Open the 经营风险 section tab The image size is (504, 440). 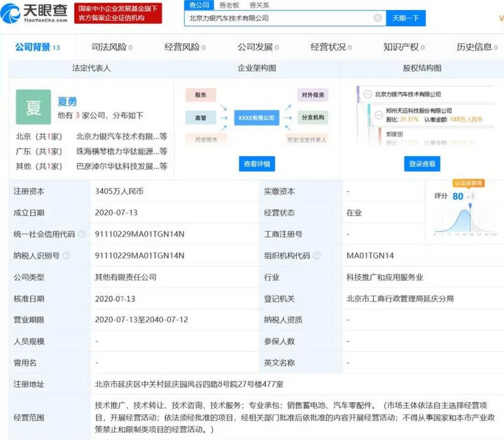click(x=185, y=47)
